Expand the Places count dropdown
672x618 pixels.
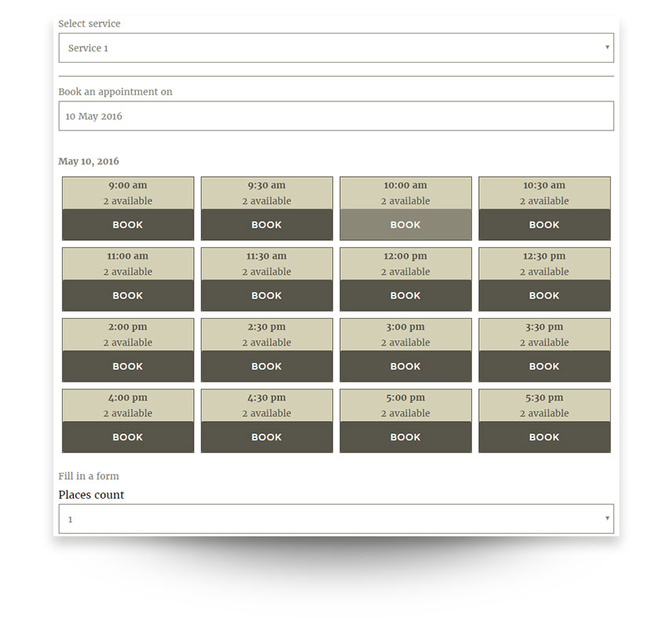[335, 519]
